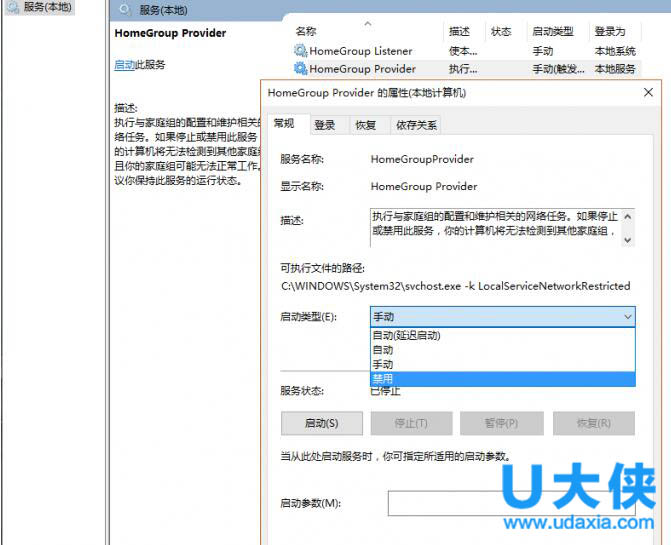Click the 启动 link to start this service
This screenshot has height=545, width=671.
[125, 65]
